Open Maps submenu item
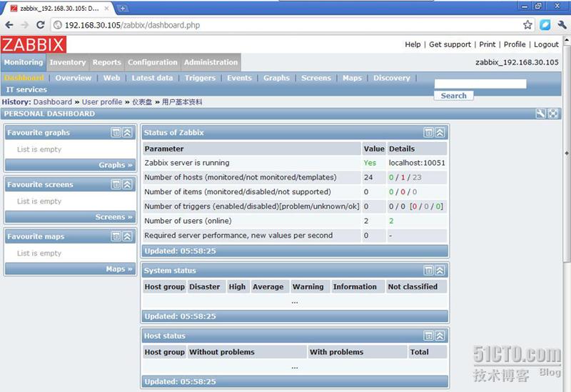Image resolution: width=571 pixels, height=392 pixels. [x=352, y=78]
